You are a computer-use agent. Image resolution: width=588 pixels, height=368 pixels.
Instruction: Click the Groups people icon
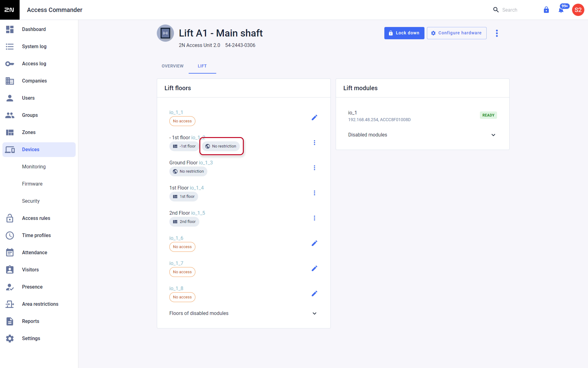pos(10,115)
